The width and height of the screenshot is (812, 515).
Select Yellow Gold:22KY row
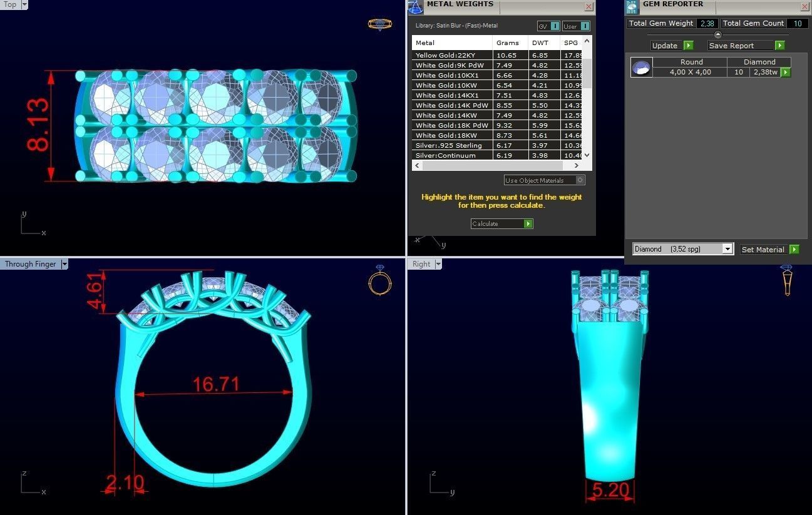coord(497,55)
